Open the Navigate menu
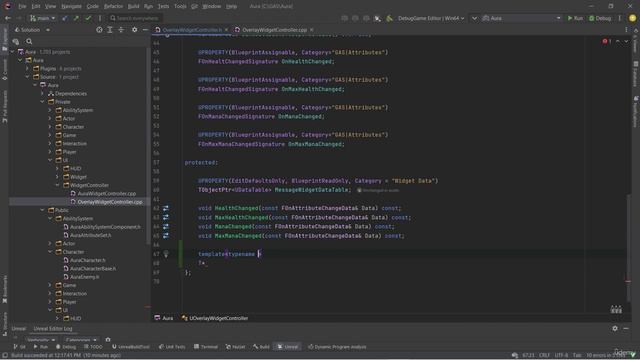Viewport: 640px width, 360px height. [71, 6]
